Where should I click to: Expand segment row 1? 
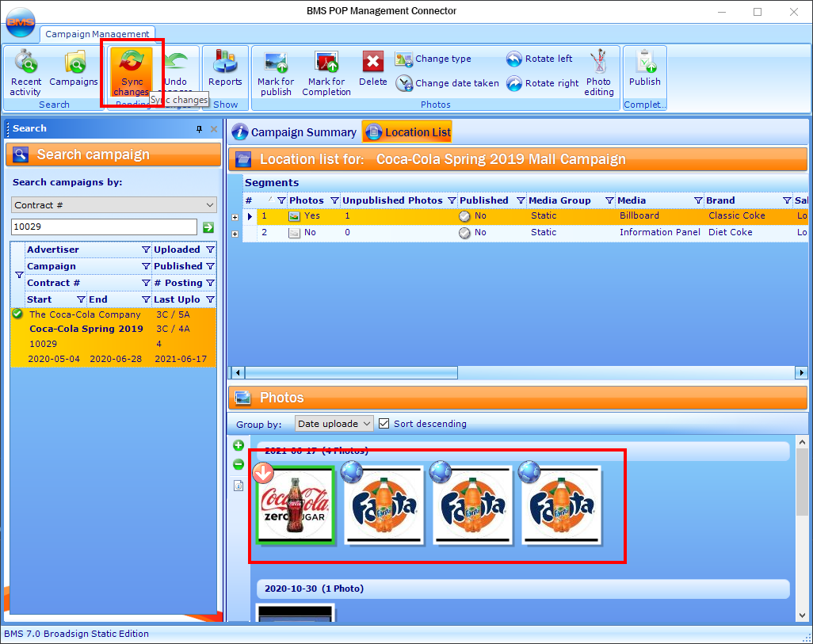[235, 217]
